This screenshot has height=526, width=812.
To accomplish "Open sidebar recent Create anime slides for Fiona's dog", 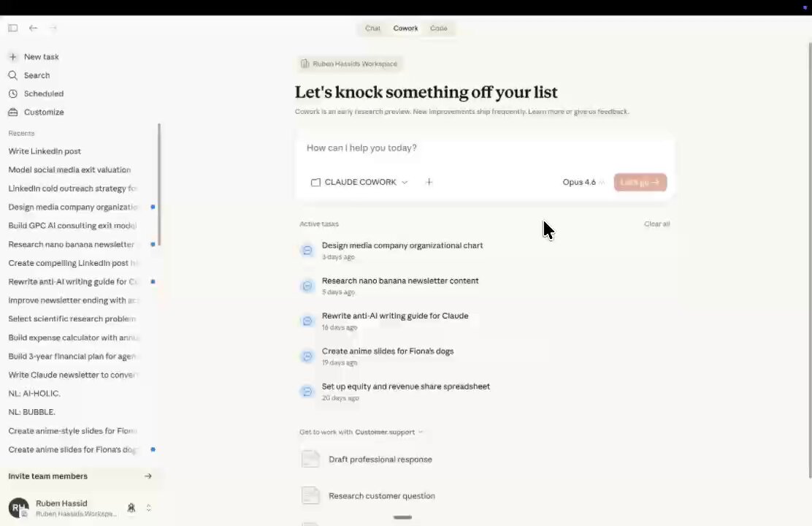I will pyautogui.click(x=72, y=449).
